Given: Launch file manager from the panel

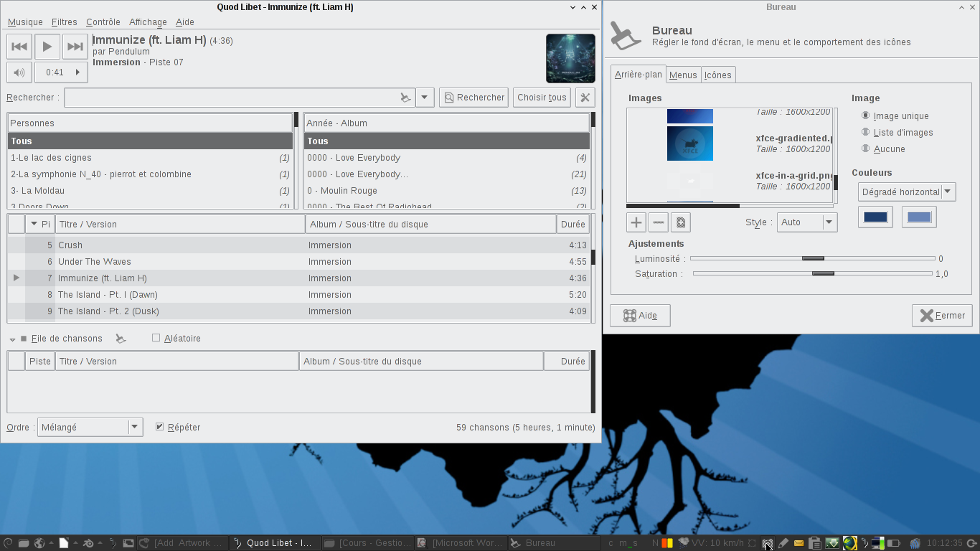Looking at the screenshot, I should [x=24, y=543].
